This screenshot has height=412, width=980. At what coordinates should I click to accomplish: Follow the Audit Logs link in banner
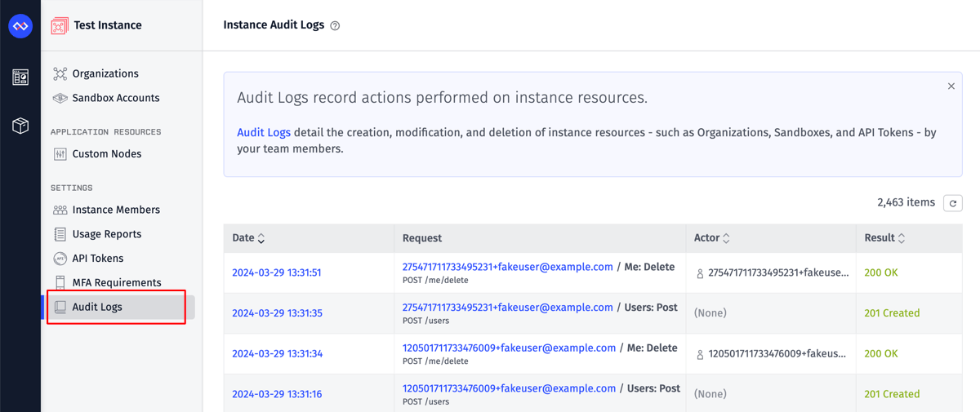coord(264,132)
